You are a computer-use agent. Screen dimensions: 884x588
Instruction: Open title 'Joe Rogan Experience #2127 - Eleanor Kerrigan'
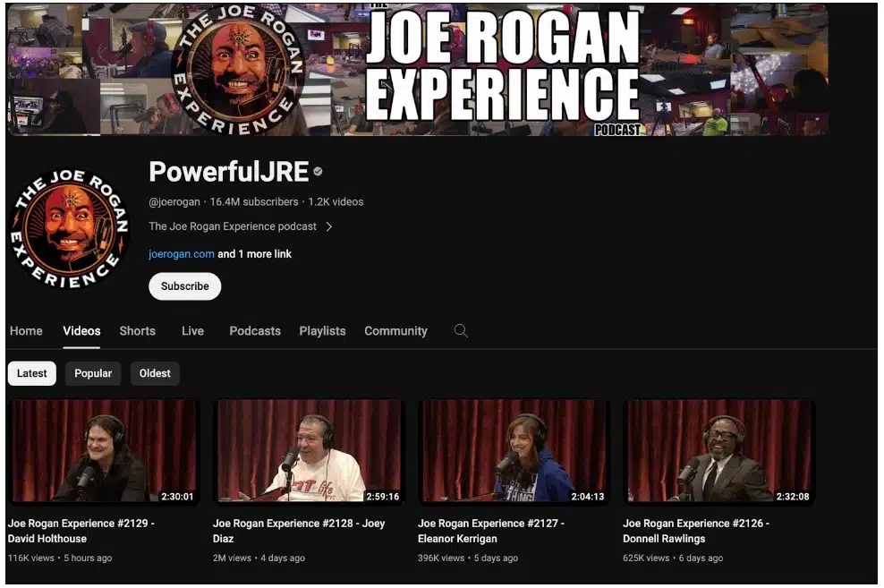click(x=491, y=531)
